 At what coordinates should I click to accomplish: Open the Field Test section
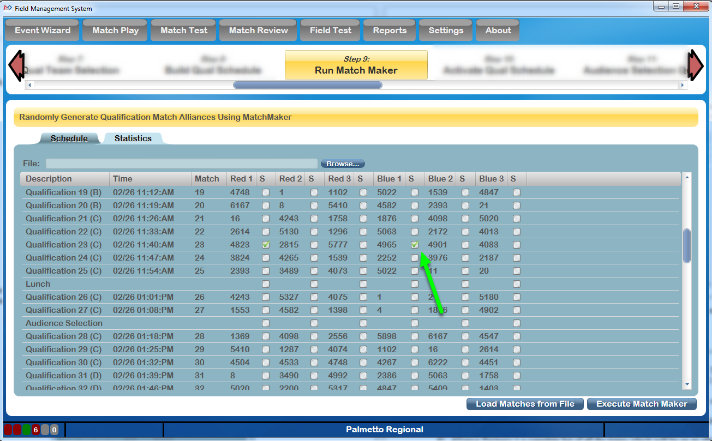click(330, 30)
